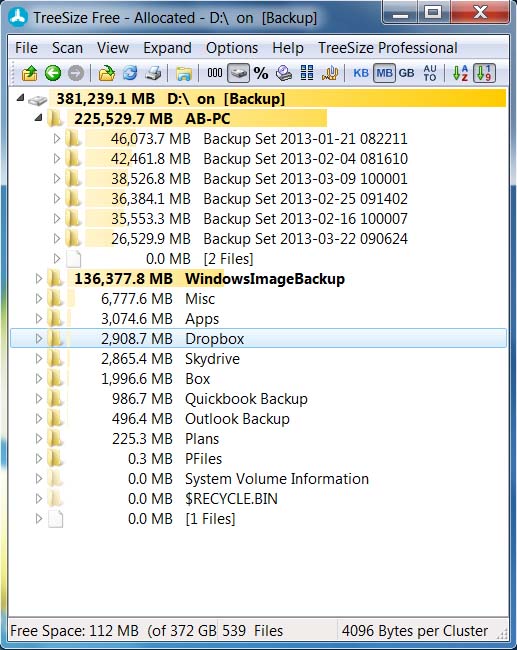Open the File menu

pos(26,48)
